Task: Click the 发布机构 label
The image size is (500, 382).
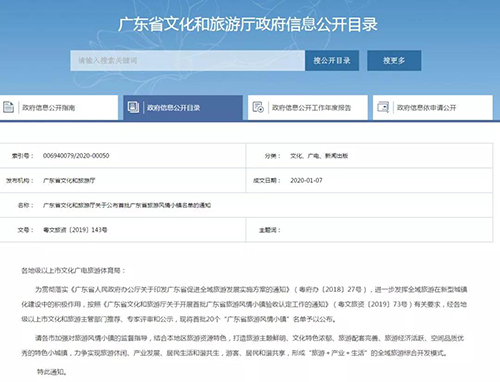Action: pos(19,181)
